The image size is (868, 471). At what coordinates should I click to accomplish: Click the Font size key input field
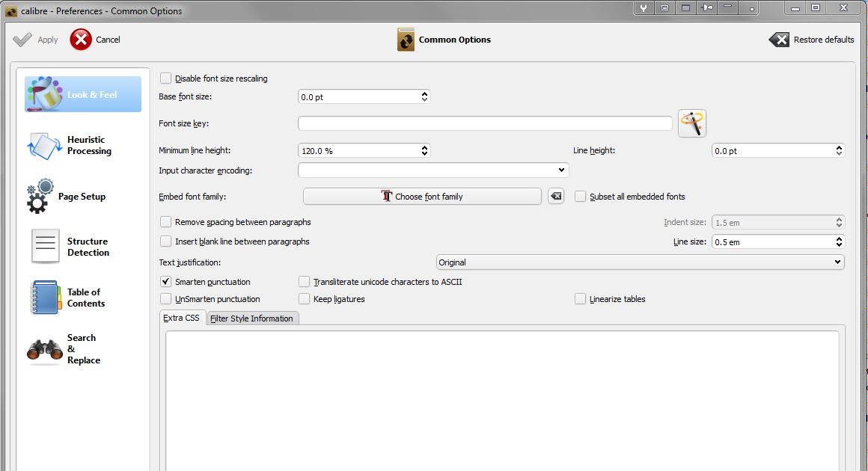[x=485, y=123]
